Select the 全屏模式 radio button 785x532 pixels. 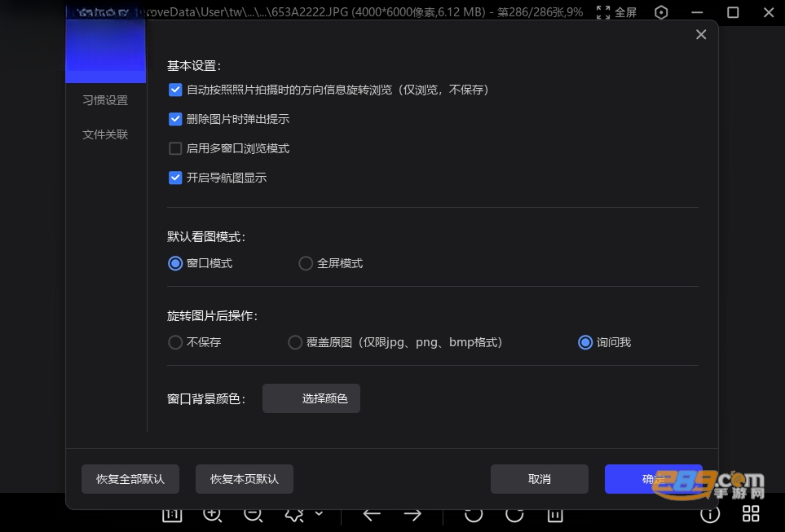[x=306, y=263]
